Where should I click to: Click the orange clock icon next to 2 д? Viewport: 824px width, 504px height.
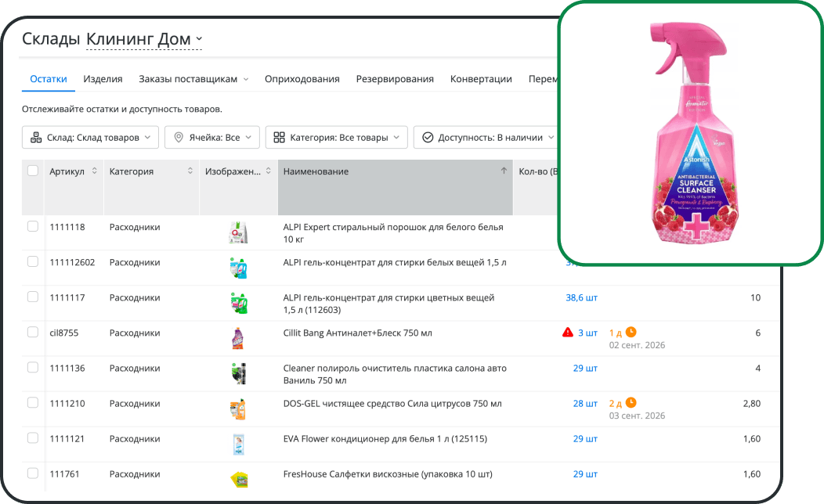pos(631,403)
